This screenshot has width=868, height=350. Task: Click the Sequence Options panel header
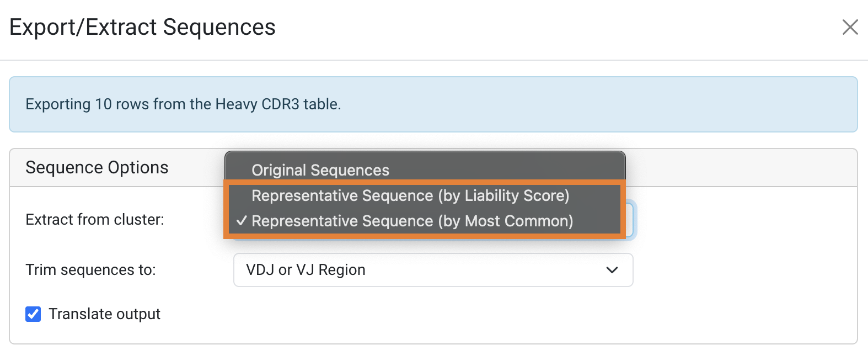(x=97, y=168)
